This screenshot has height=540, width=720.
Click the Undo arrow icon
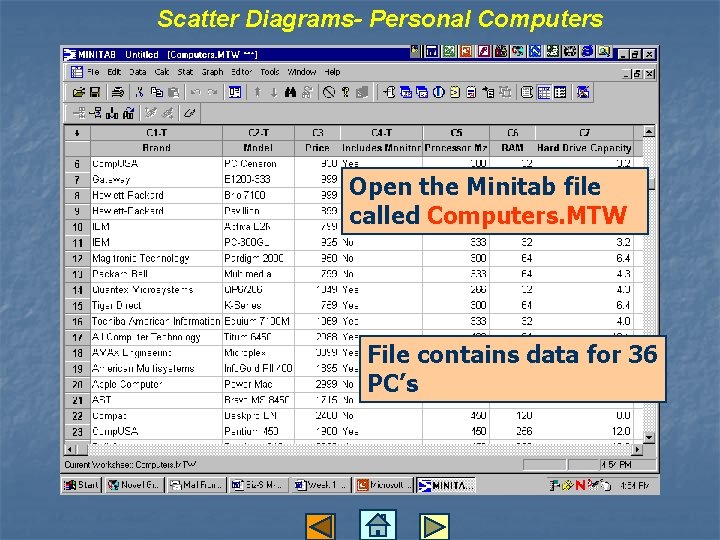(x=196, y=93)
